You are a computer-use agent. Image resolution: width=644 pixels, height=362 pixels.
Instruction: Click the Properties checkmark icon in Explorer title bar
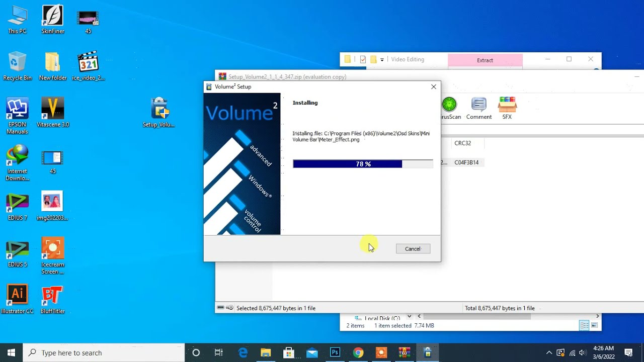(x=363, y=59)
